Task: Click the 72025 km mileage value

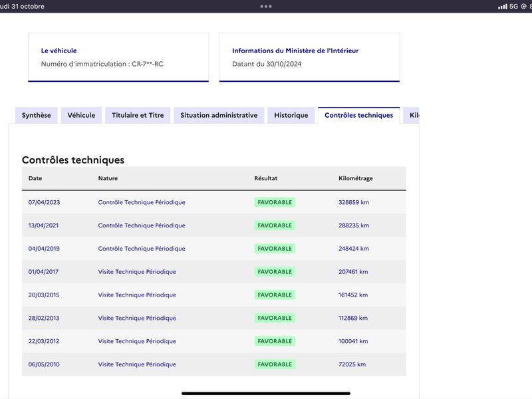Action: pyautogui.click(x=352, y=364)
